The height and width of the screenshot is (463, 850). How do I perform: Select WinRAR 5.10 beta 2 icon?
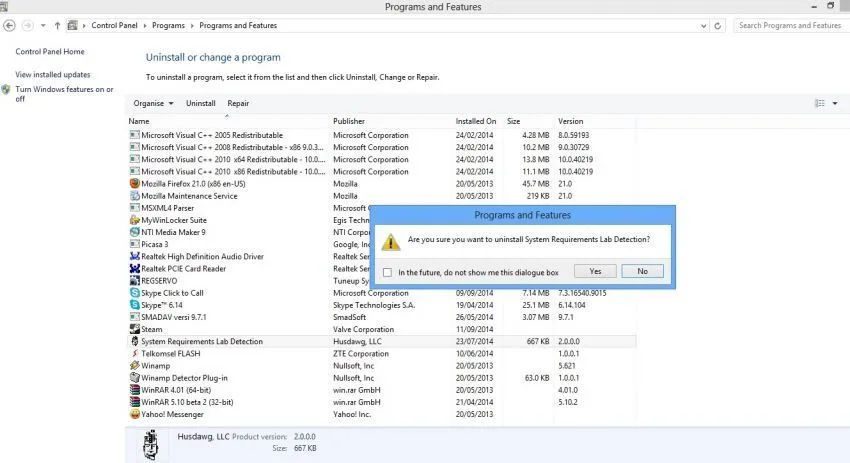[134, 402]
